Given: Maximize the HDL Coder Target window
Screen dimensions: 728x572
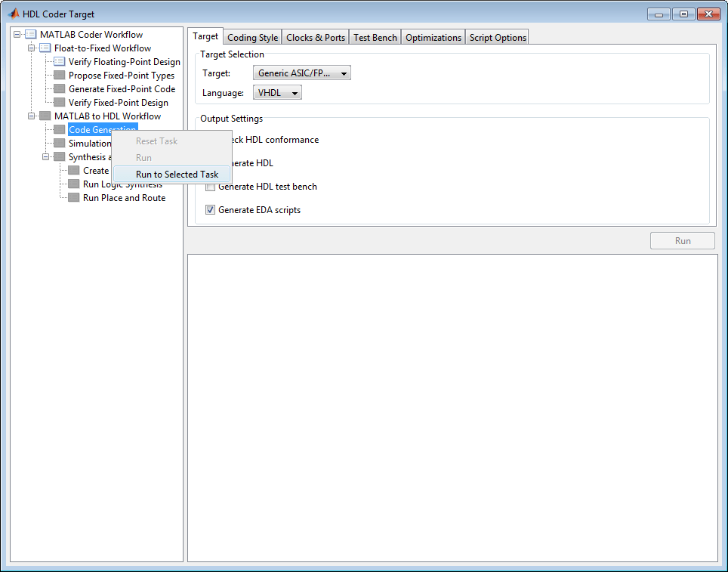Looking at the screenshot, I should [x=683, y=14].
